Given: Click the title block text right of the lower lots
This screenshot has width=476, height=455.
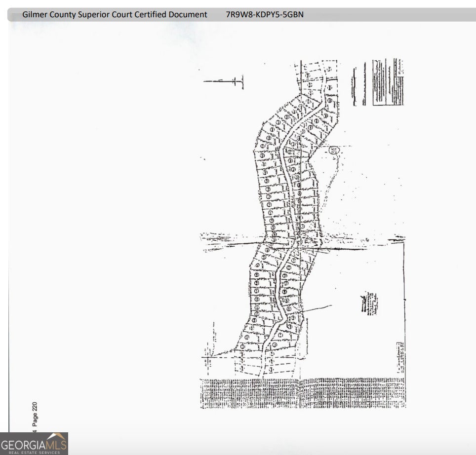Looking at the screenshot, I should 370,303.
